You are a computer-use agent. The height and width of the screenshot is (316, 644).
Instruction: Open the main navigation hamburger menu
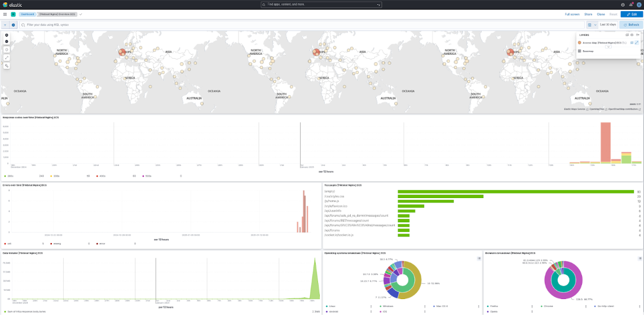tap(5, 14)
